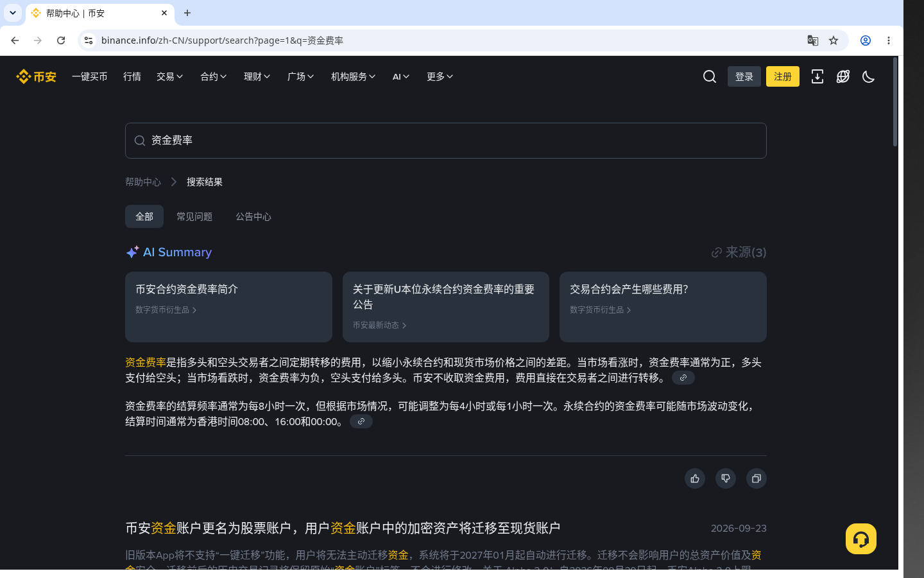Toggle dark mode moon icon
The height and width of the screenshot is (578, 924).
click(869, 76)
